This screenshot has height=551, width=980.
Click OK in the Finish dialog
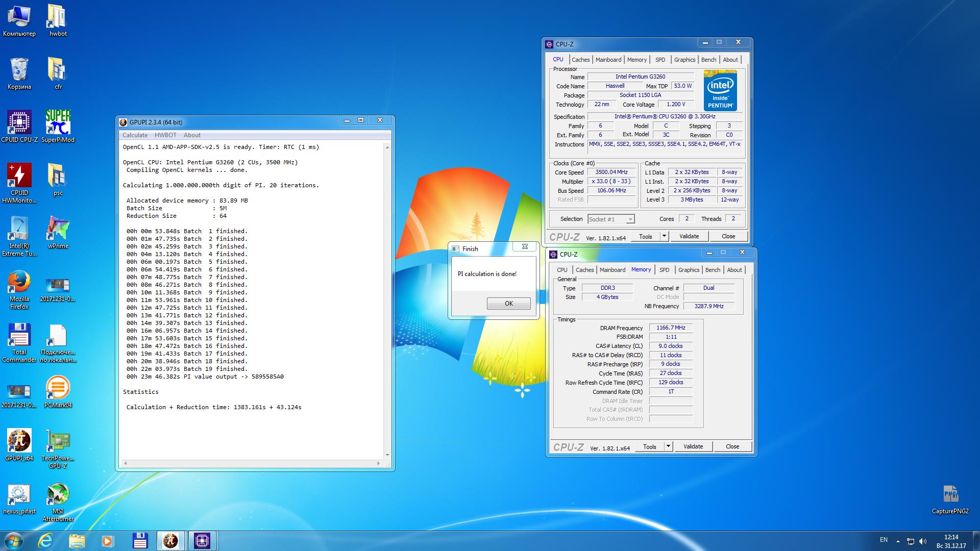point(508,304)
